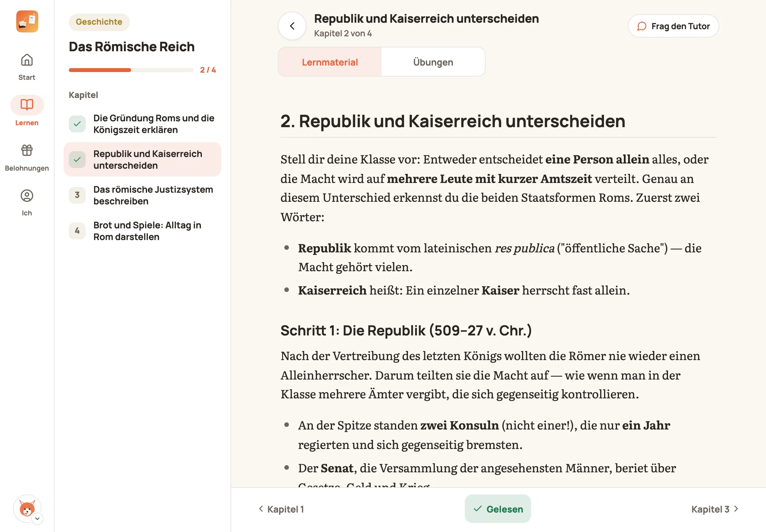This screenshot has height=532, width=766.
Task: Click the fox avatar at bottom left
Action: [27, 508]
